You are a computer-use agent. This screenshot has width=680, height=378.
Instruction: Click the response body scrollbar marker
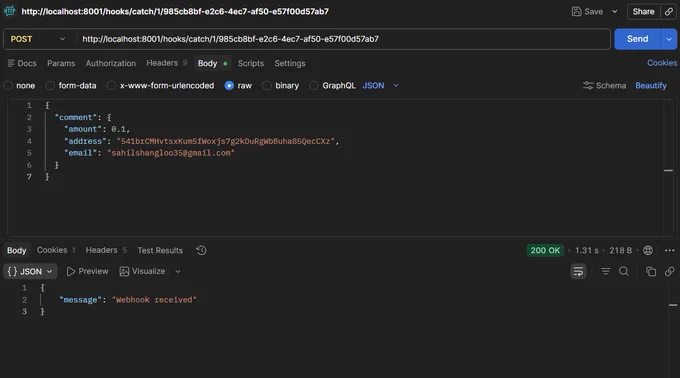click(x=673, y=305)
